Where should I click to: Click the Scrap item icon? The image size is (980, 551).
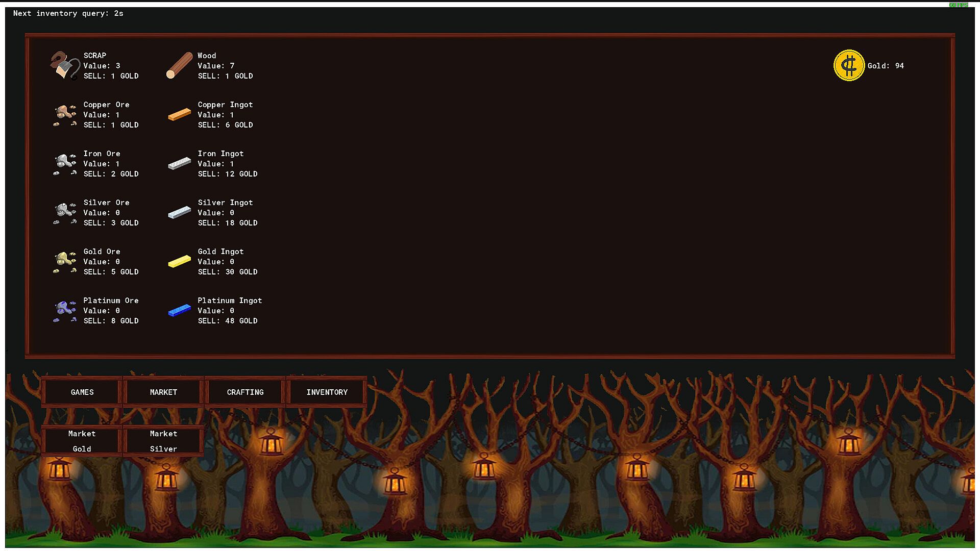click(x=65, y=65)
